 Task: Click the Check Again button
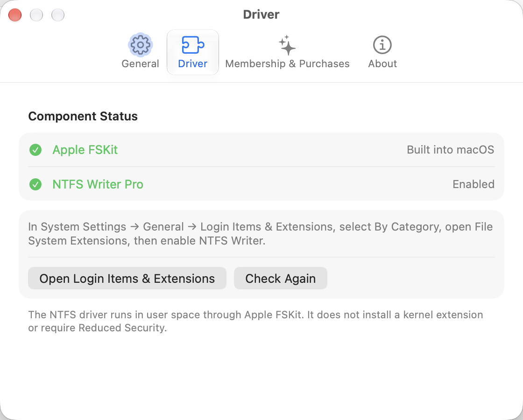[281, 278]
